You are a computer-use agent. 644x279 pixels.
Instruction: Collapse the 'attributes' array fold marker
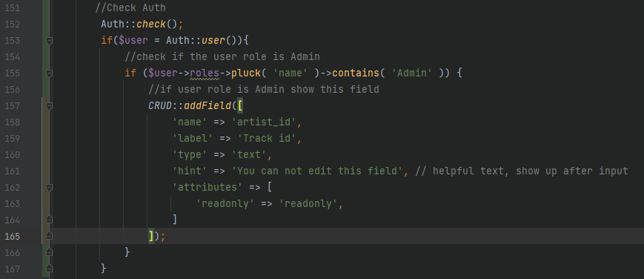pos(50,187)
